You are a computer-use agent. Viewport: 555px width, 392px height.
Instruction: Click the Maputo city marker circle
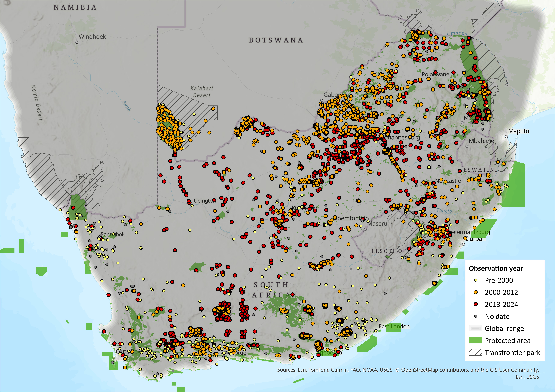click(x=506, y=137)
